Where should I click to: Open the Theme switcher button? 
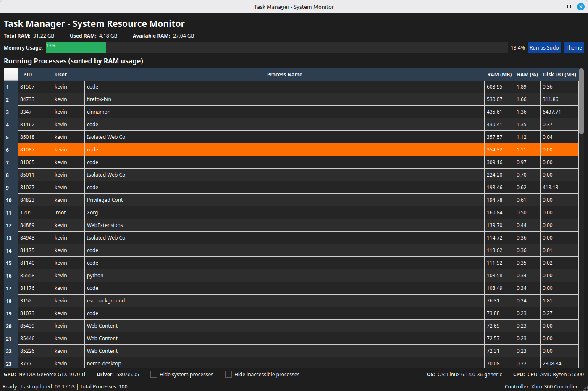point(574,48)
